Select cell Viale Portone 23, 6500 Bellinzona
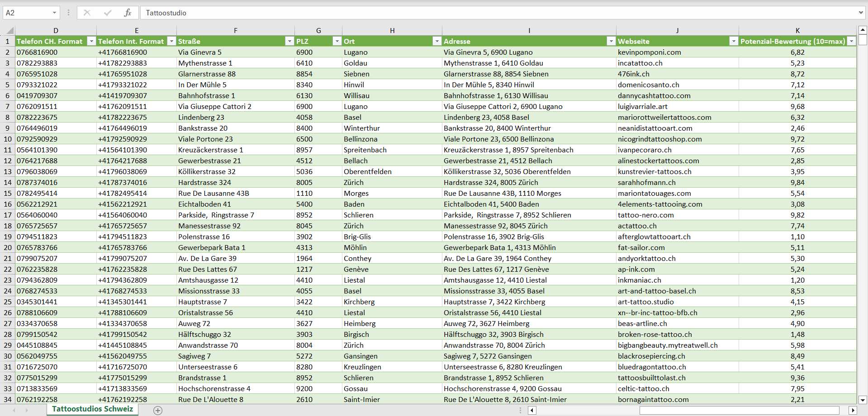This screenshot has width=868, height=416. (x=529, y=139)
